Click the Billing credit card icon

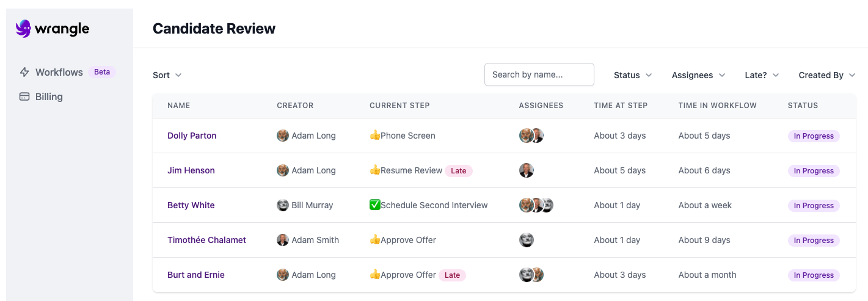pos(24,96)
